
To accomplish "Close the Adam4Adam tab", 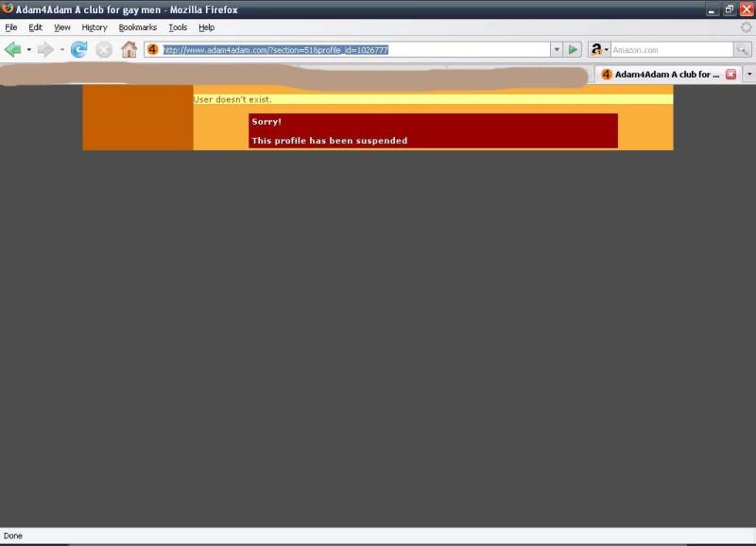I will pos(730,75).
